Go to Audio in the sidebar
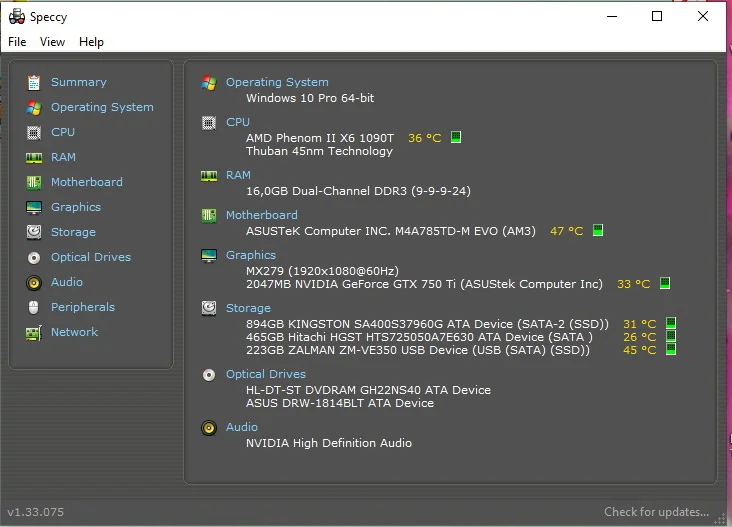732x527 pixels. [67, 282]
